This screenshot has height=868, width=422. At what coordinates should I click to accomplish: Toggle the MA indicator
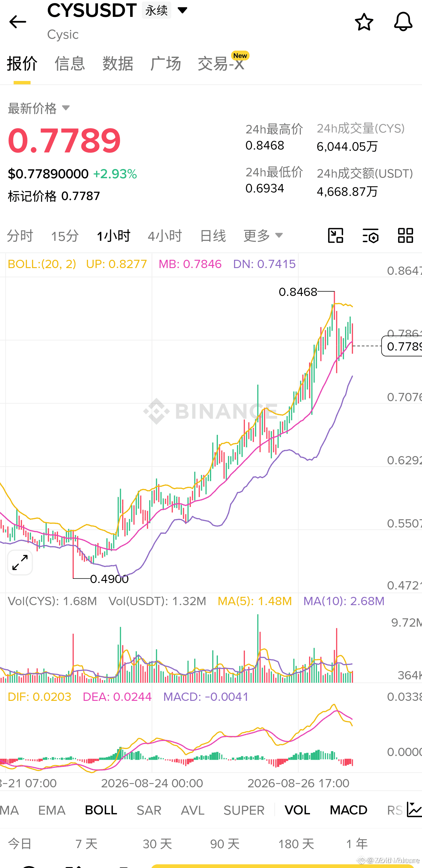(10, 810)
